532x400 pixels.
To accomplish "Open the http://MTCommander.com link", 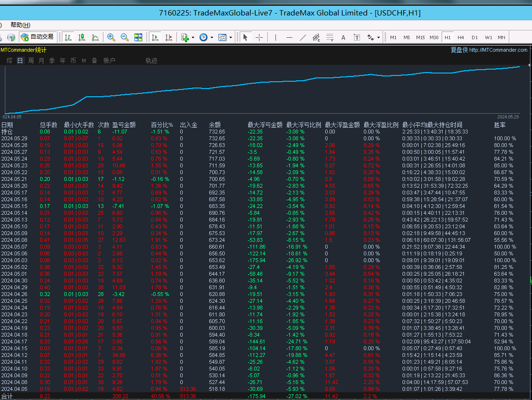I will tap(498, 50).
